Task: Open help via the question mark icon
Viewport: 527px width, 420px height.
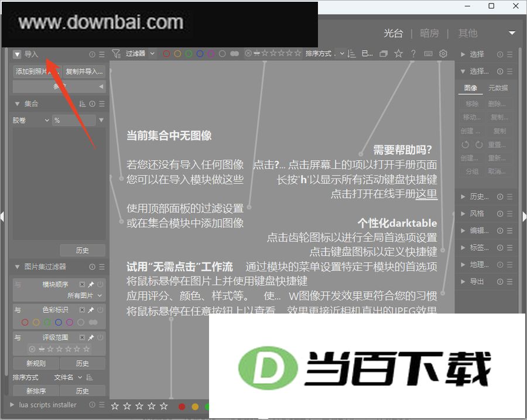Action: pos(413,54)
